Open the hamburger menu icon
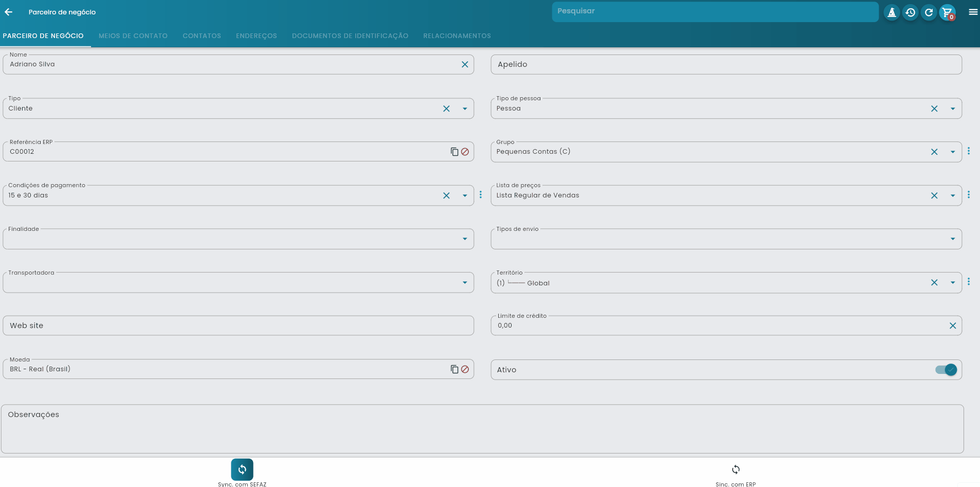980x487 pixels. pos(973,12)
